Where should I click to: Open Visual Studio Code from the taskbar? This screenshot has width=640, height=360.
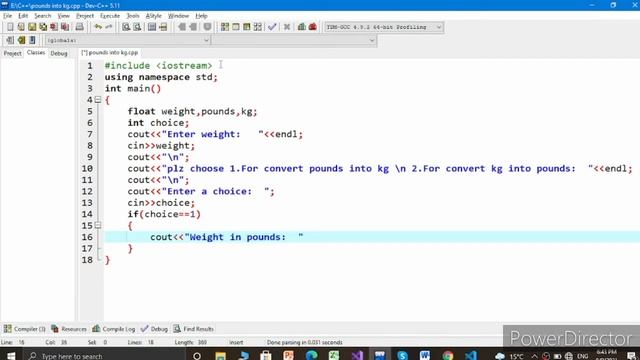point(471,356)
